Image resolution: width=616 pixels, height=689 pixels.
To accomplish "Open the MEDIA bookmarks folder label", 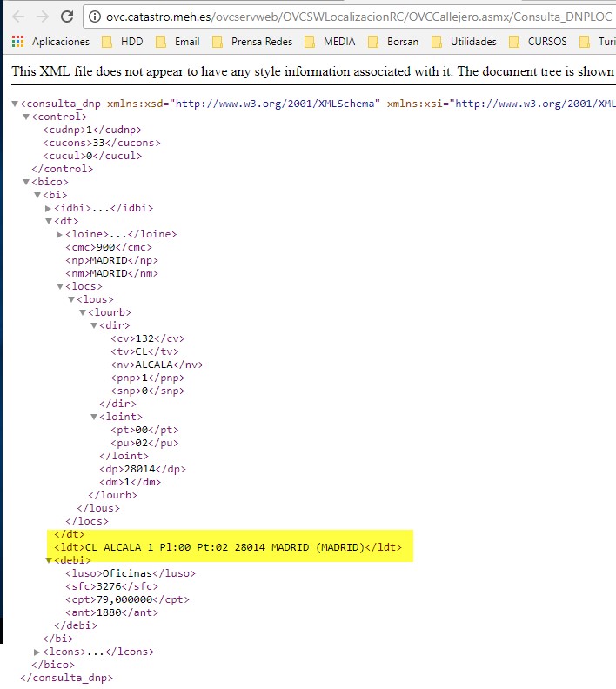I will [x=339, y=41].
